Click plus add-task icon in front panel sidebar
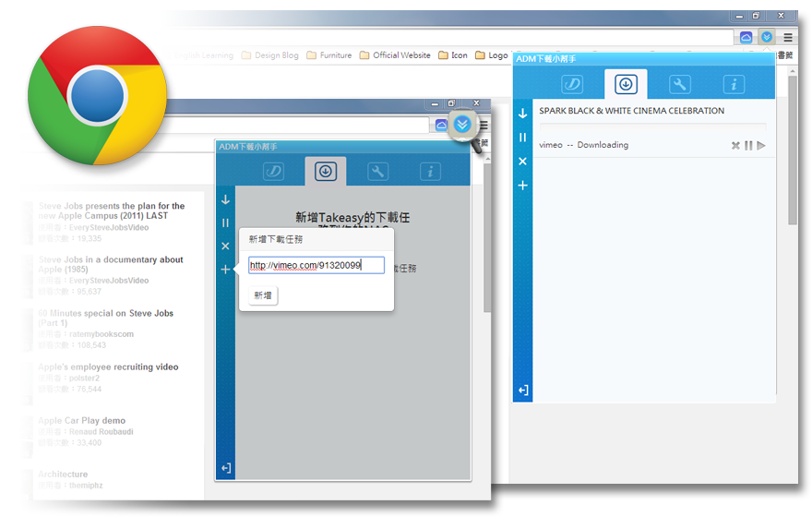The width and height of the screenshot is (812, 517). pyautogui.click(x=225, y=270)
